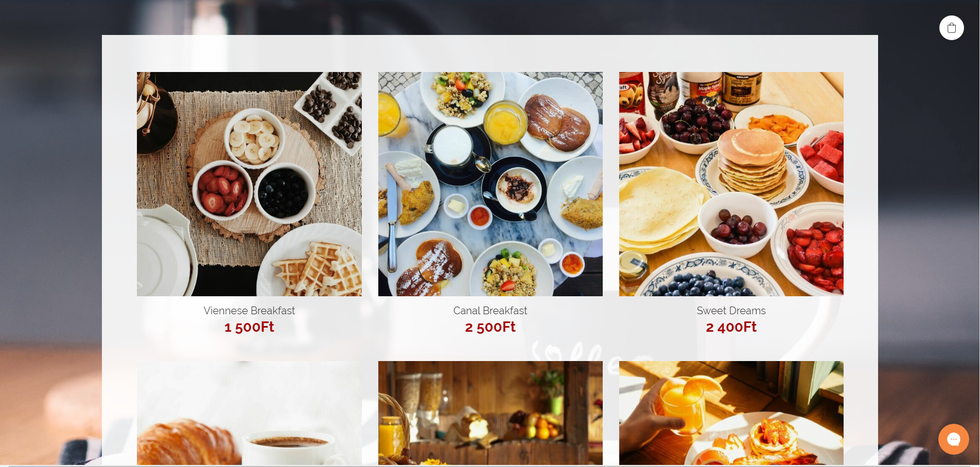Click the 2 400Ft price label
980x467 pixels.
point(731,327)
